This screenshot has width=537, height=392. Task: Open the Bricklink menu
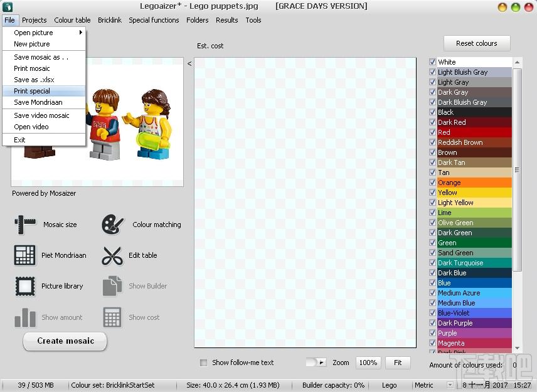click(x=110, y=20)
